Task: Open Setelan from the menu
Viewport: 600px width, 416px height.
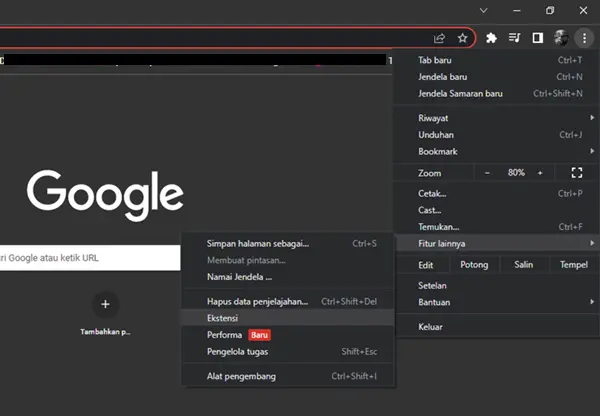Action: coord(496,285)
